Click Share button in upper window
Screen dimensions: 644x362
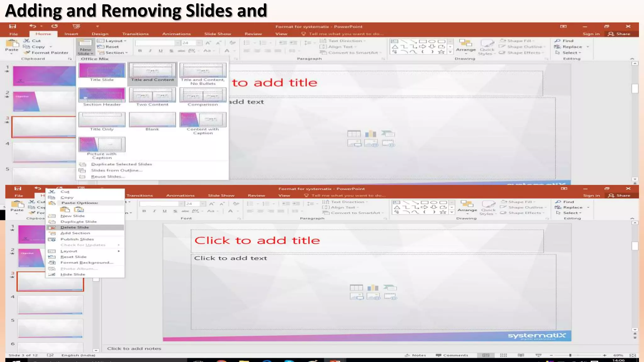(619, 34)
